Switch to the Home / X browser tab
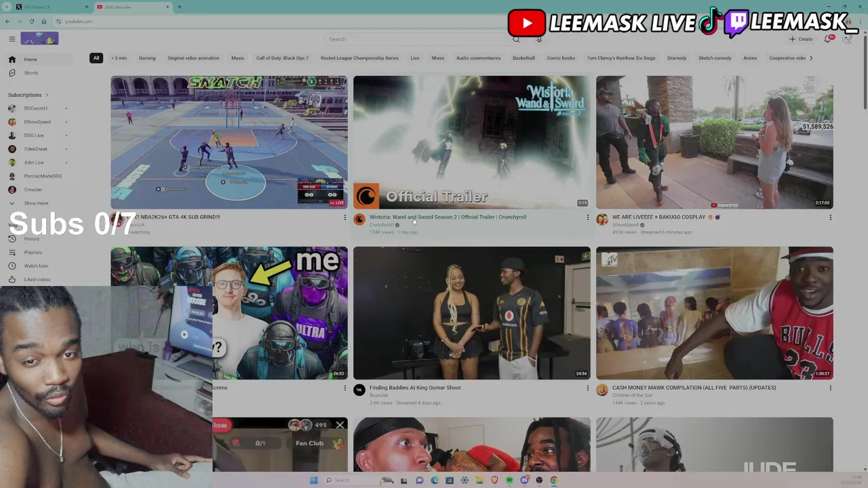Image resolution: width=868 pixels, height=488 pixels. (51, 7)
